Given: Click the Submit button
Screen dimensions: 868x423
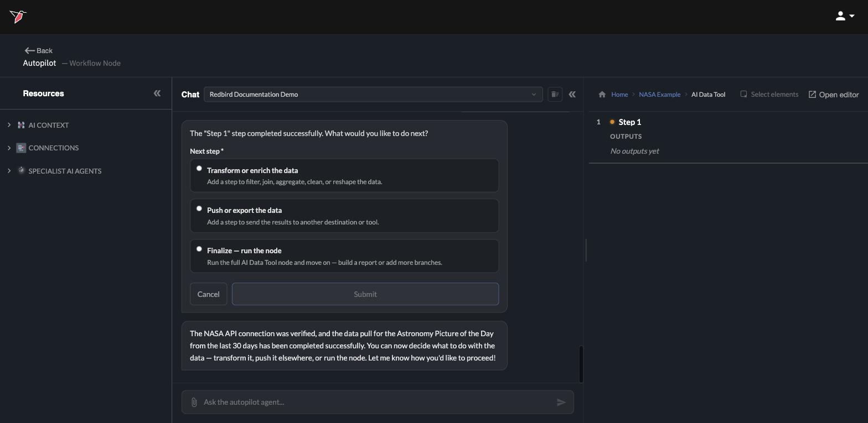Looking at the screenshot, I should tap(365, 294).
